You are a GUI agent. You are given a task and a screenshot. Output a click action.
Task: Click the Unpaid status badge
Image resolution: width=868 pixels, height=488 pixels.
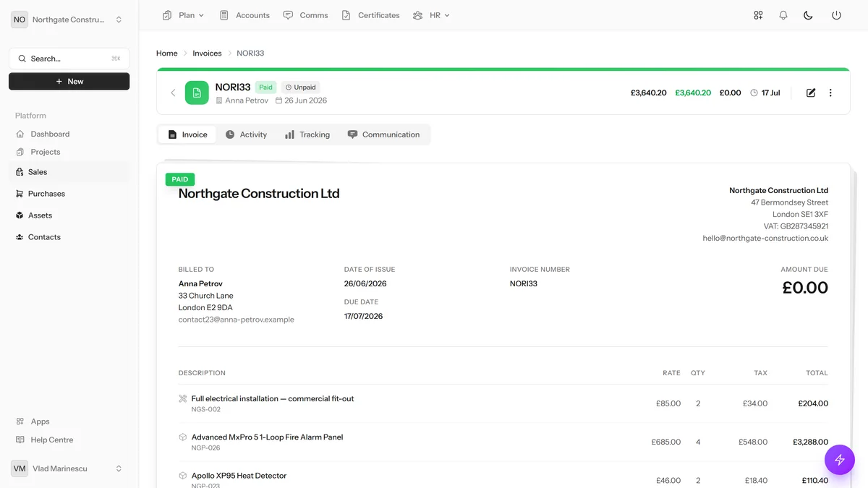point(300,87)
